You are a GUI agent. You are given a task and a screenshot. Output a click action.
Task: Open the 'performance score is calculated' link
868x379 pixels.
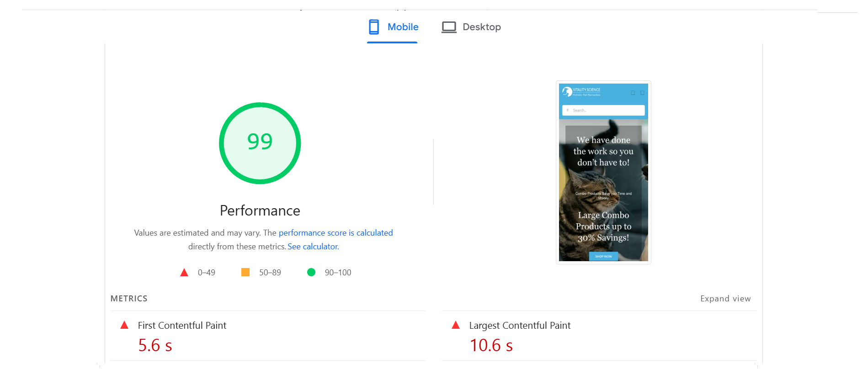[x=335, y=233]
